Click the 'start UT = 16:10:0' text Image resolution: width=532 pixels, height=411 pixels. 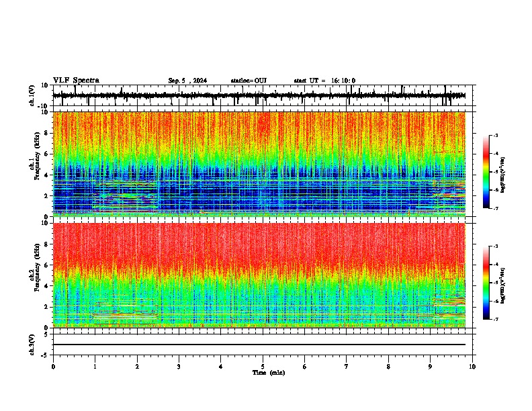click(x=324, y=81)
